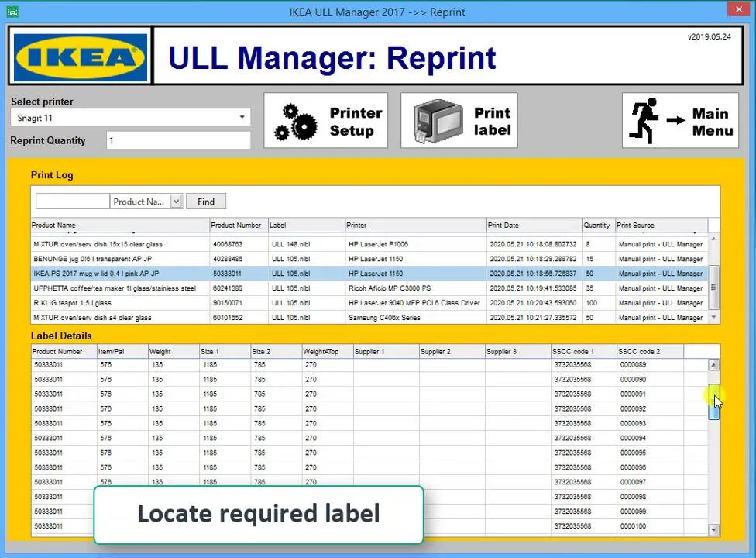Select the MIXTUR oven/serv dish 15x15 clear glass row

coord(369,245)
